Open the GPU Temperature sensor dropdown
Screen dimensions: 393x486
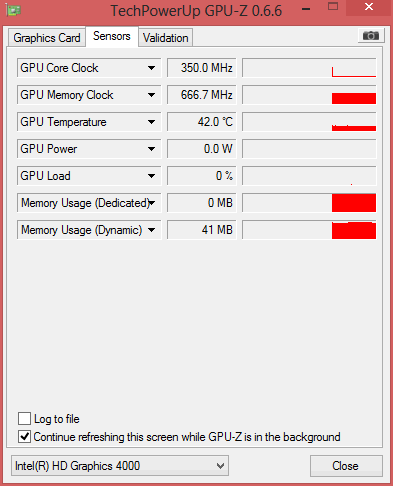click(151, 122)
